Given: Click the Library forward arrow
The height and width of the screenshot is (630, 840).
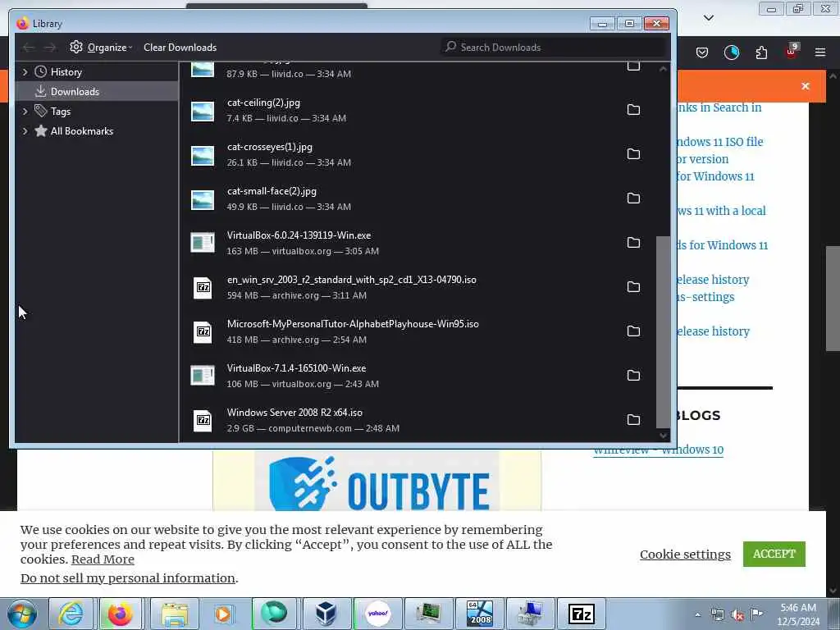Looking at the screenshot, I should pyautogui.click(x=50, y=48).
